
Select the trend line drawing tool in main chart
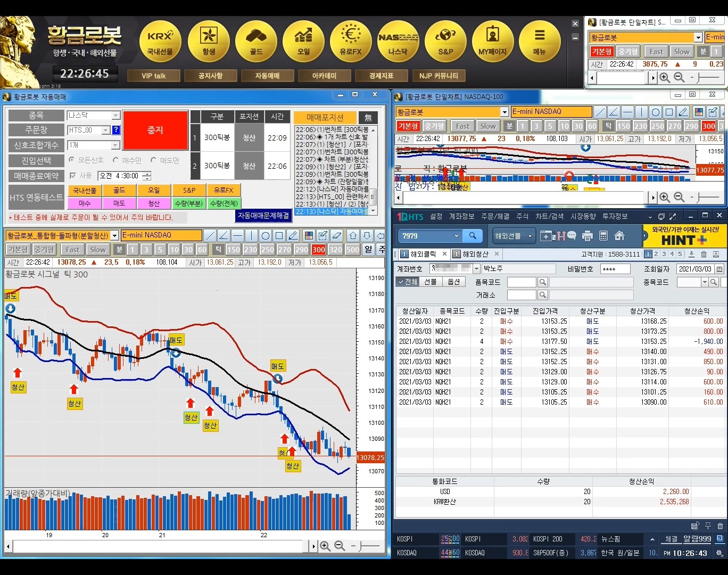click(x=210, y=235)
